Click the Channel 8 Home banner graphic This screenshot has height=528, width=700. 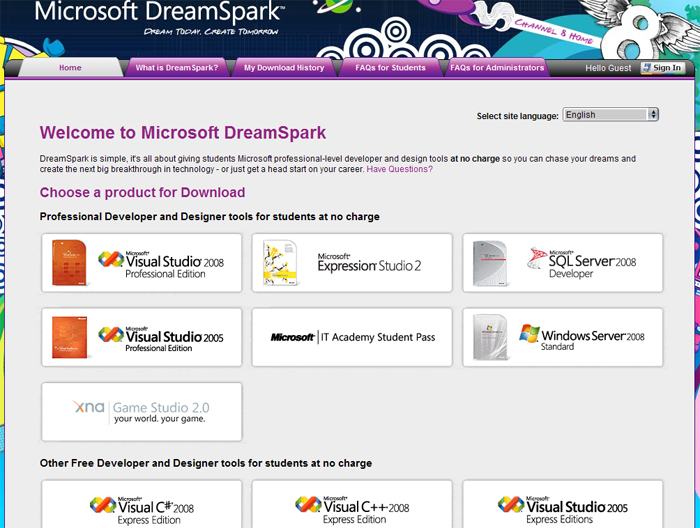click(554, 30)
